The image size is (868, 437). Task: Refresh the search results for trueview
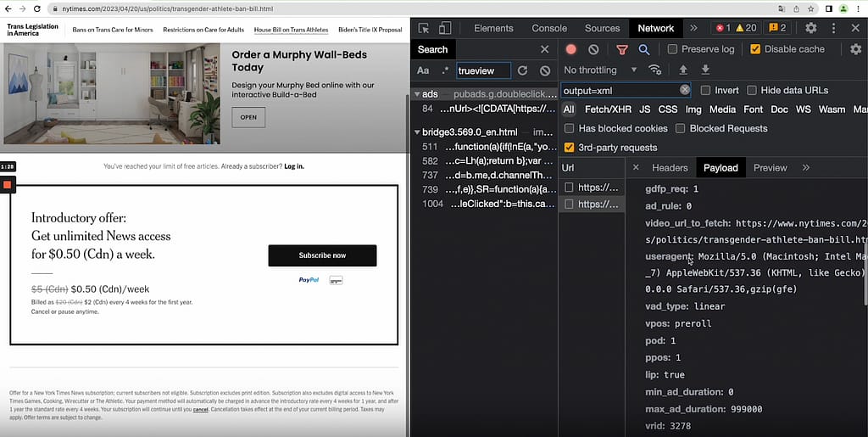(x=523, y=70)
